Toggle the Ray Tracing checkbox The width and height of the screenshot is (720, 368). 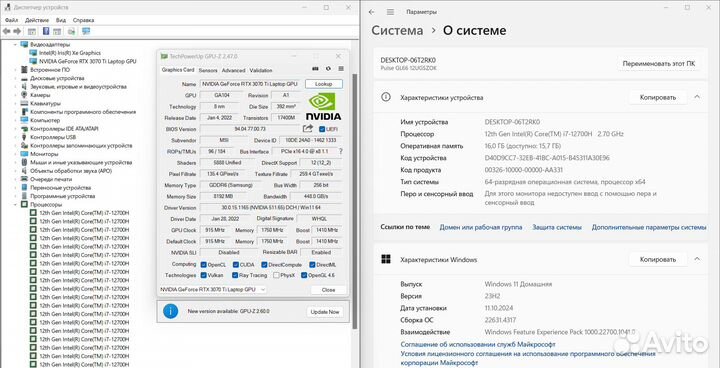coord(236,275)
